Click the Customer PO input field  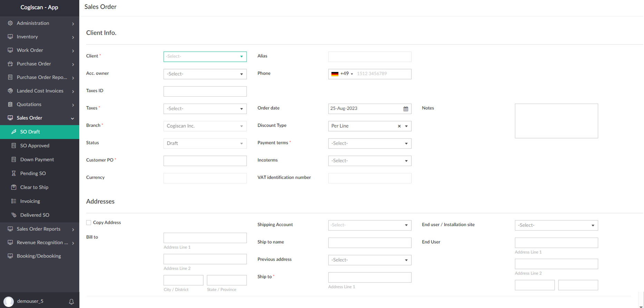click(x=205, y=161)
